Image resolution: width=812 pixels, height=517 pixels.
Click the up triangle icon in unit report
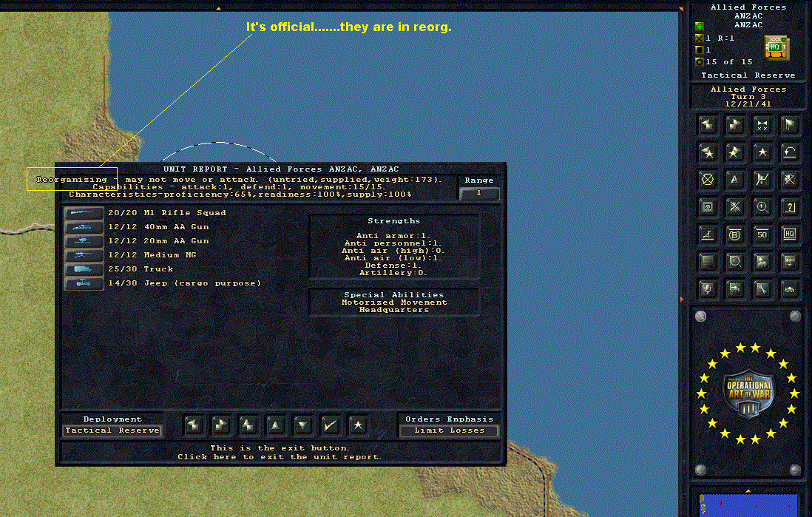276,426
